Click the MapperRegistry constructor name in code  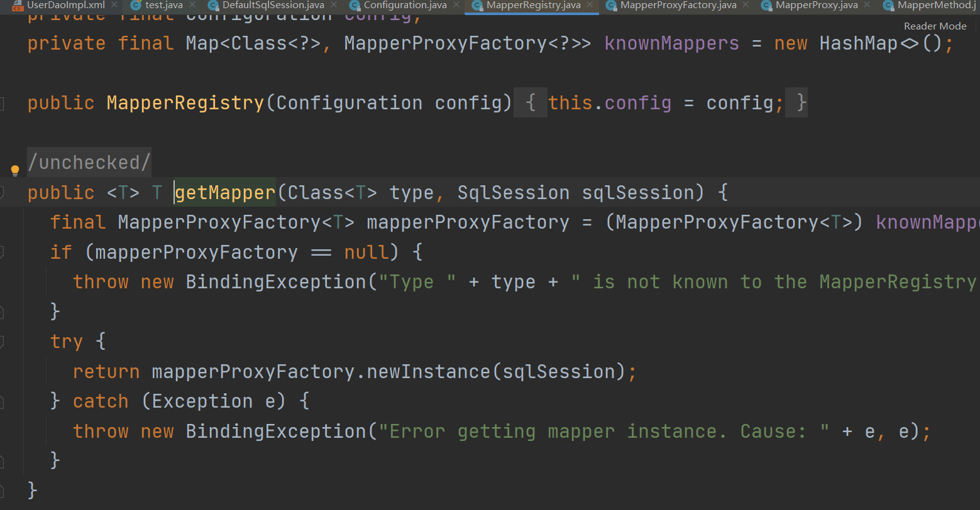tap(185, 103)
